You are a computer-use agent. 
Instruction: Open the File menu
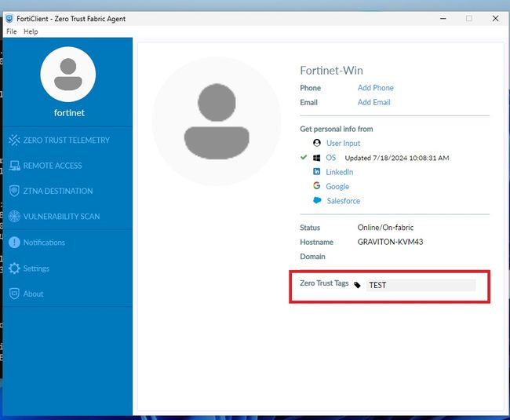coord(12,31)
